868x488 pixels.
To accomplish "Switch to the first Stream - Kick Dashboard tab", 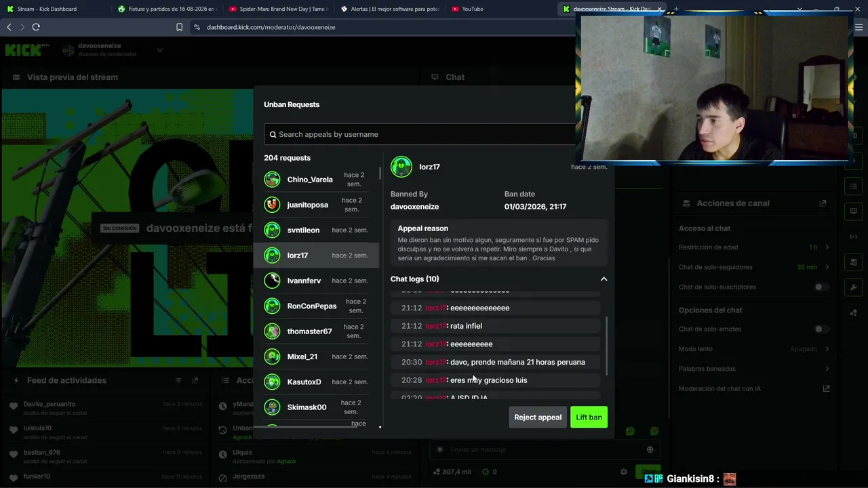I will [54, 9].
